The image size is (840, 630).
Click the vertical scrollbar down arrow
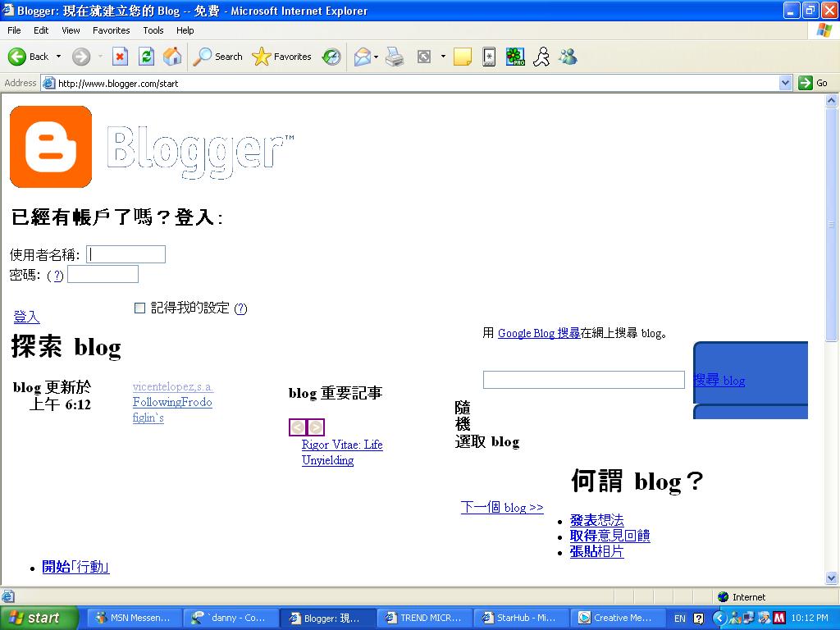(832, 577)
